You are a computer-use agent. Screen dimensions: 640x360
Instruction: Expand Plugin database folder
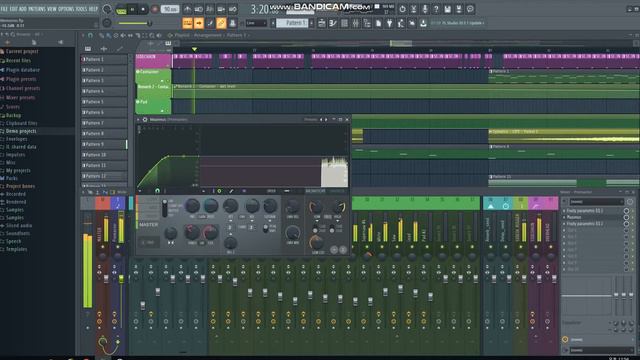tap(22, 70)
